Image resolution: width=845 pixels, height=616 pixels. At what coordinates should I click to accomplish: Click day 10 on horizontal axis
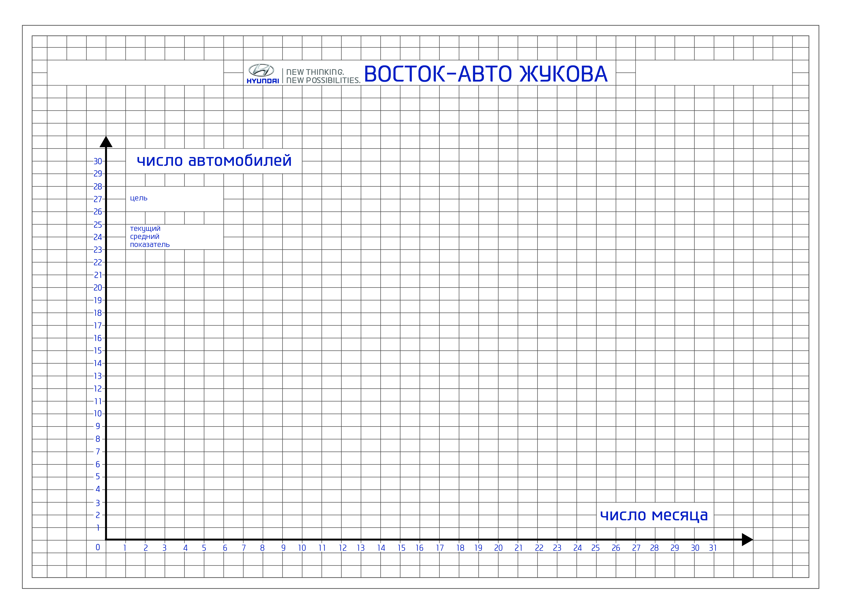click(302, 548)
